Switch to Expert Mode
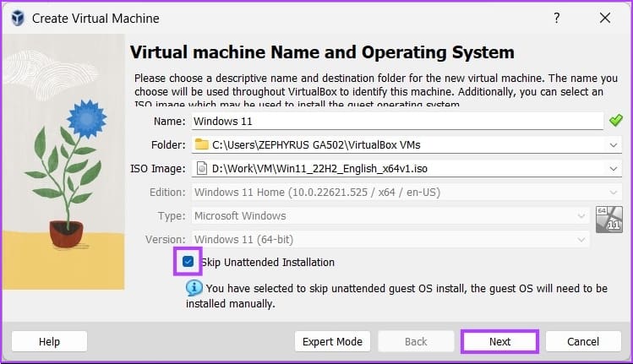The height and width of the screenshot is (364, 633). pyautogui.click(x=332, y=341)
